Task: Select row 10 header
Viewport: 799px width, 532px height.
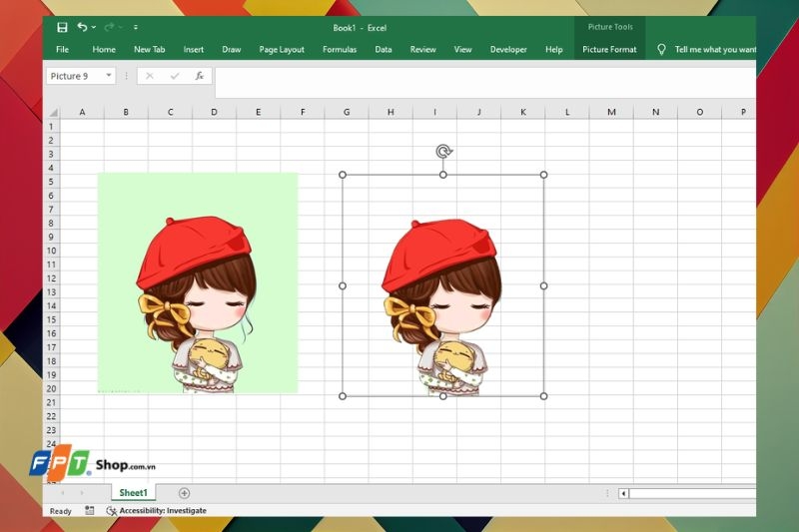Action: [51, 251]
